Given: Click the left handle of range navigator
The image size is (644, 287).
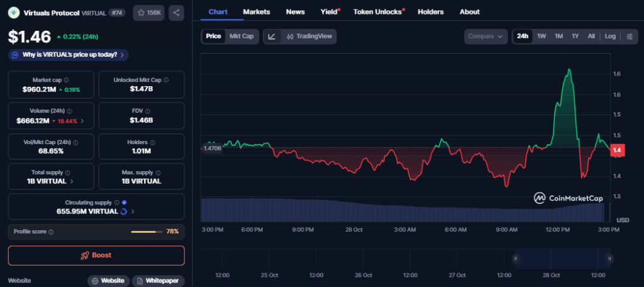Looking at the screenshot, I should tap(516, 259).
